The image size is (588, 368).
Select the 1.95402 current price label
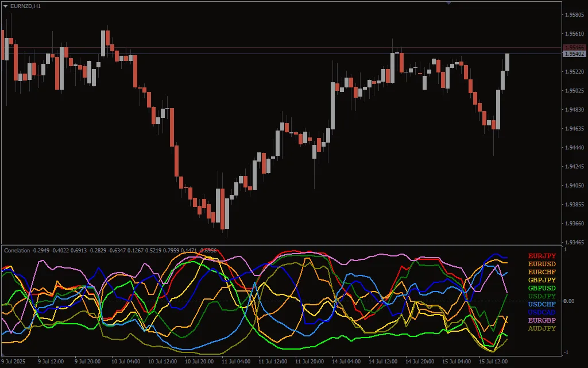[x=574, y=54]
